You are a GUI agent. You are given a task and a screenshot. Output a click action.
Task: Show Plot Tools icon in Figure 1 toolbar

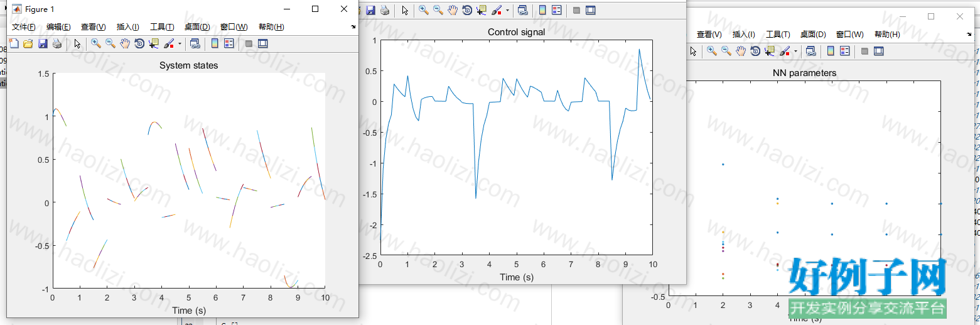[x=263, y=43]
